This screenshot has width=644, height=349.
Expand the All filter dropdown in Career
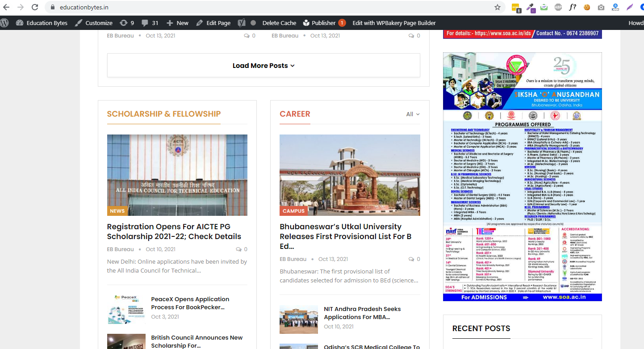[x=413, y=114]
